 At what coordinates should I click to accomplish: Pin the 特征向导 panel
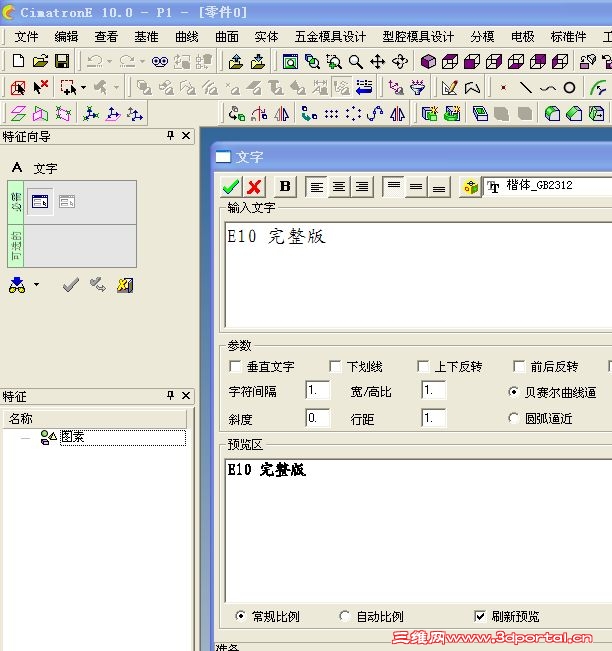(x=170, y=135)
